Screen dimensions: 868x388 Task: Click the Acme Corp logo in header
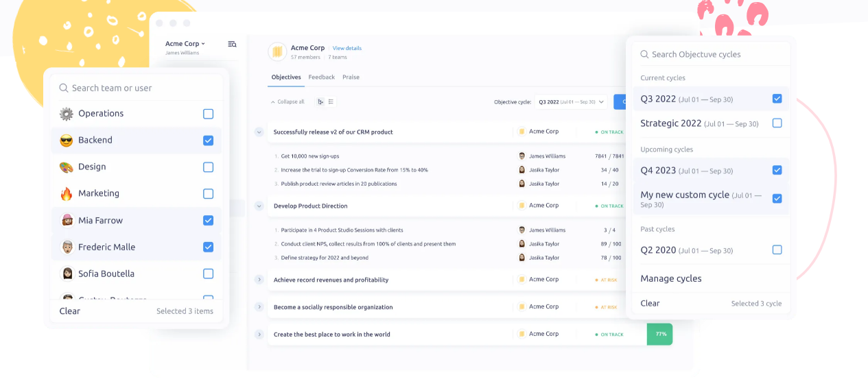coord(277,51)
